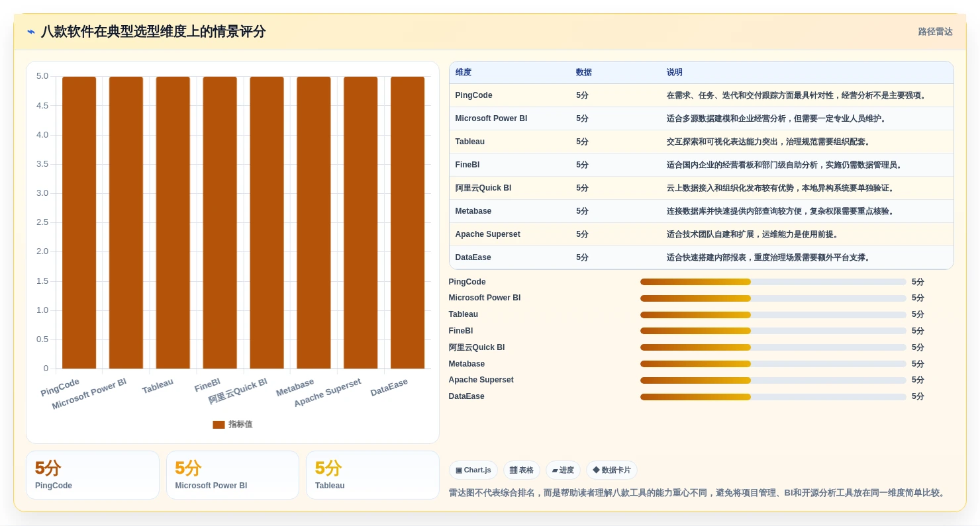Select the PingCode bar in chart
The height and width of the screenshot is (526, 980).
[x=79, y=222]
